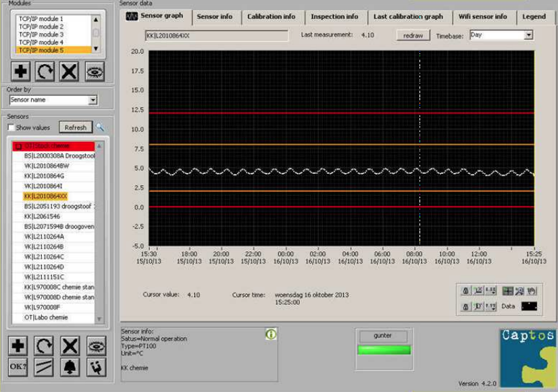
Task: Click the delete module X icon
Action: click(x=70, y=71)
